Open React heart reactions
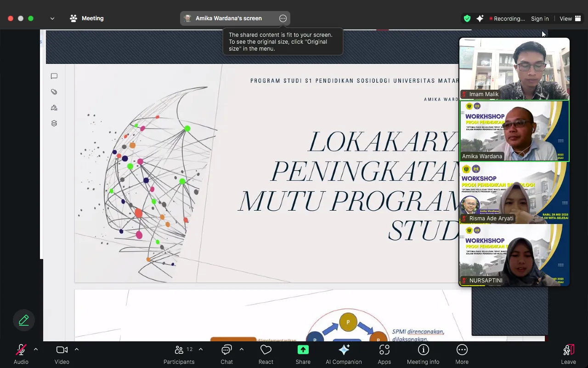The image size is (588, 368). point(266,354)
